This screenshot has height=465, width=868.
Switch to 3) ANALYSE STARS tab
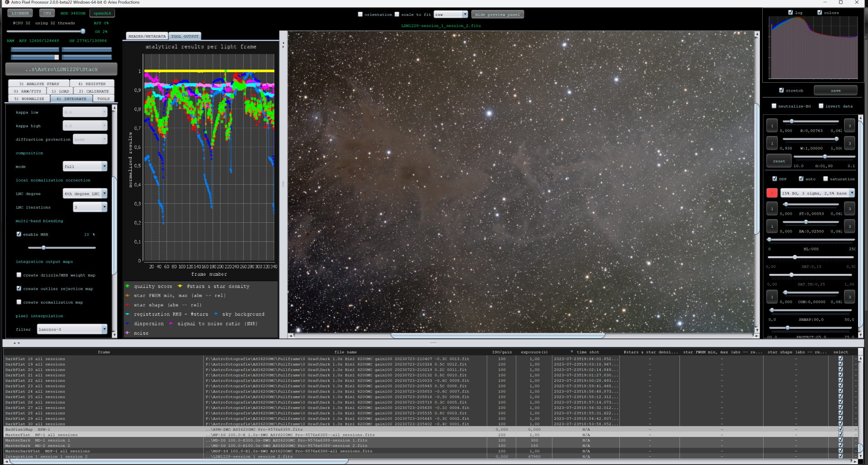[x=39, y=84]
